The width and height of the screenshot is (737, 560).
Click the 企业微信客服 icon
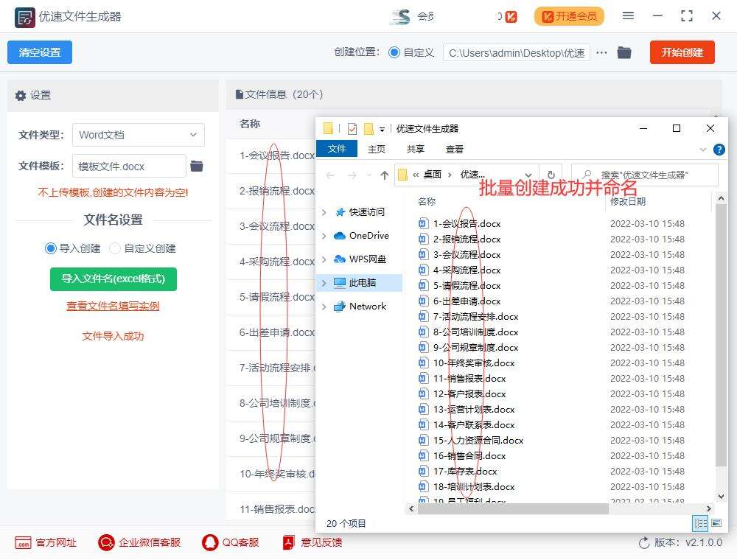106,542
